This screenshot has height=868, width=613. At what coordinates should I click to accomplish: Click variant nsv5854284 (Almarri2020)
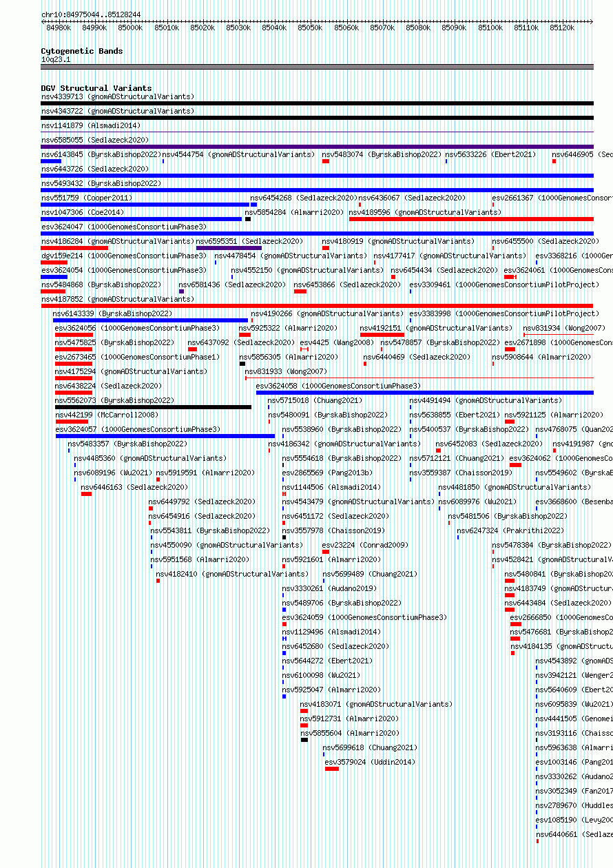point(294,212)
